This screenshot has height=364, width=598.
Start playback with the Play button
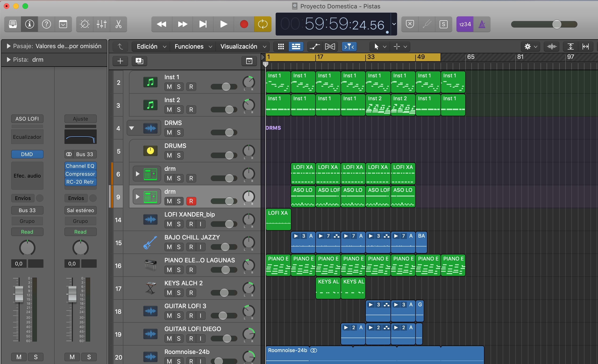click(x=224, y=24)
